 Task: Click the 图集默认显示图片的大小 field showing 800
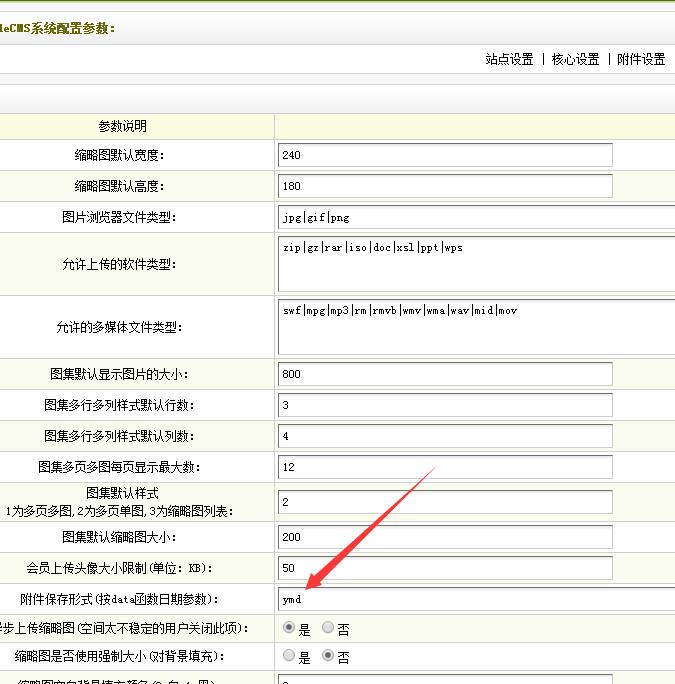click(x=445, y=374)
